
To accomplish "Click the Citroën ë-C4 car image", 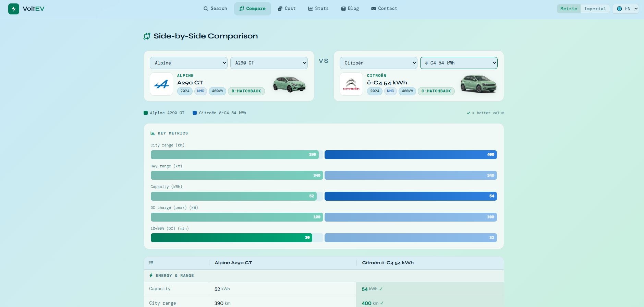I will [x=478, y=84].
